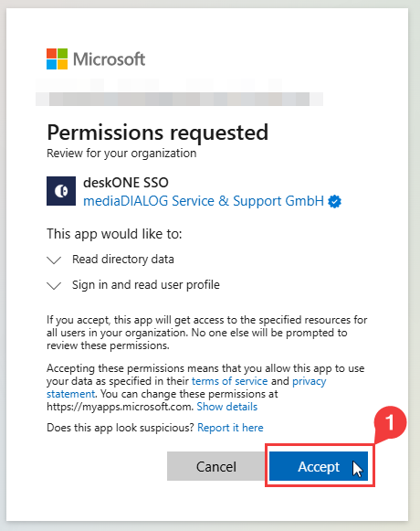Click the Cancel button
The width and height of the screenshot is (420, 531).
coord(216,466)
